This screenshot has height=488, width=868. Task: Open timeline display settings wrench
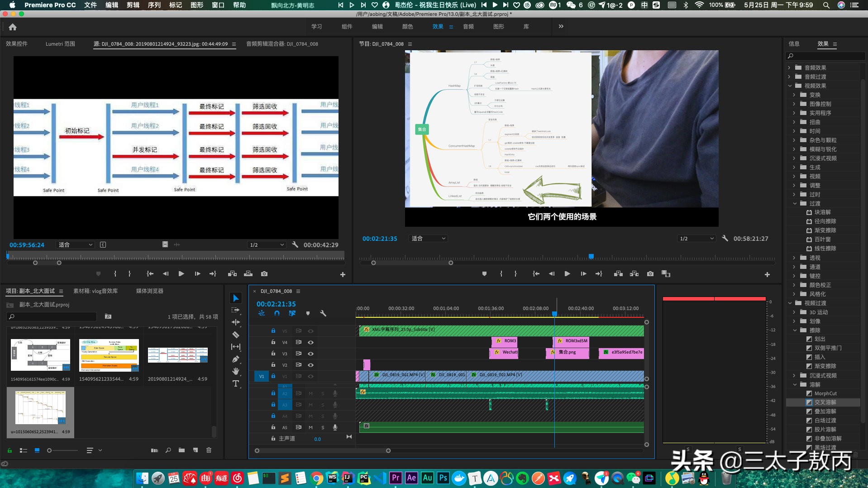coord(323,313)
